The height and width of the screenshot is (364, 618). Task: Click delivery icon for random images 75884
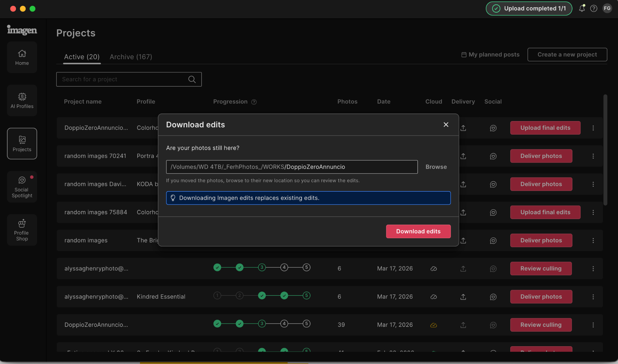point(463,212)
